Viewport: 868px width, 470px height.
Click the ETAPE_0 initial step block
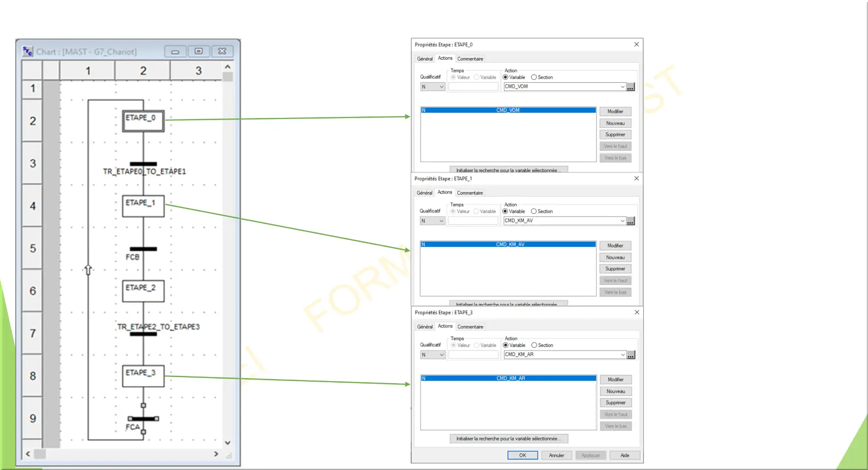143,121
